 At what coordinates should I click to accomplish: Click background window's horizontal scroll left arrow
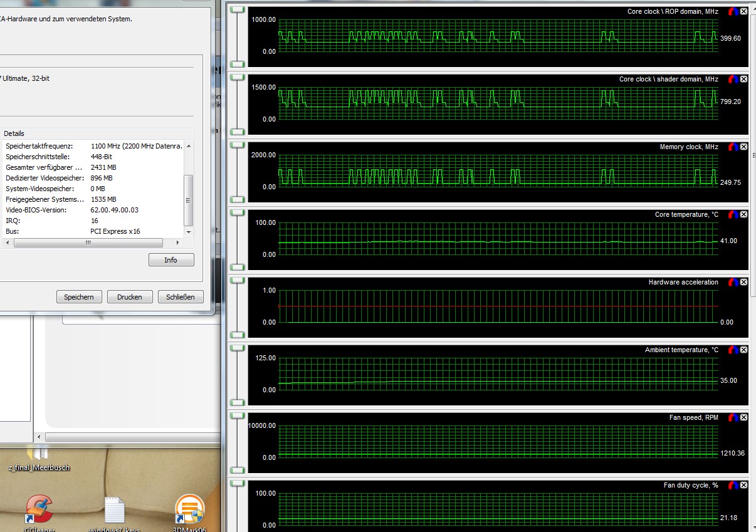(39, 437)
